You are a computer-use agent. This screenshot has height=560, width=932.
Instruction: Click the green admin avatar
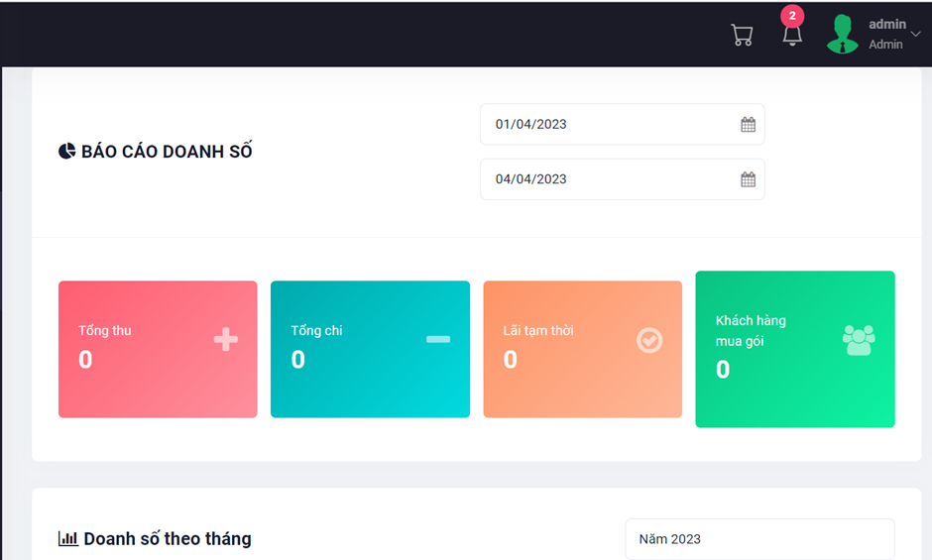(x=843, y=35)
